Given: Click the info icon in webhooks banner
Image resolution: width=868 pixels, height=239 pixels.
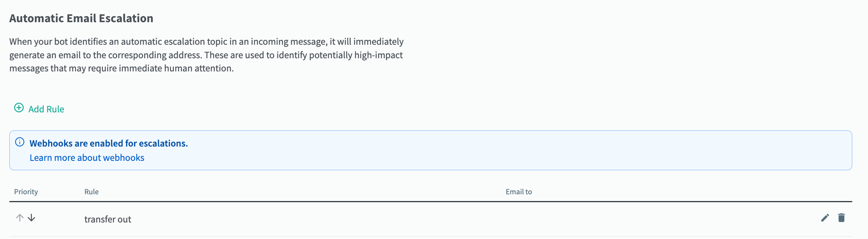Looking at the screenshot, I should click(x=20, y=142).
